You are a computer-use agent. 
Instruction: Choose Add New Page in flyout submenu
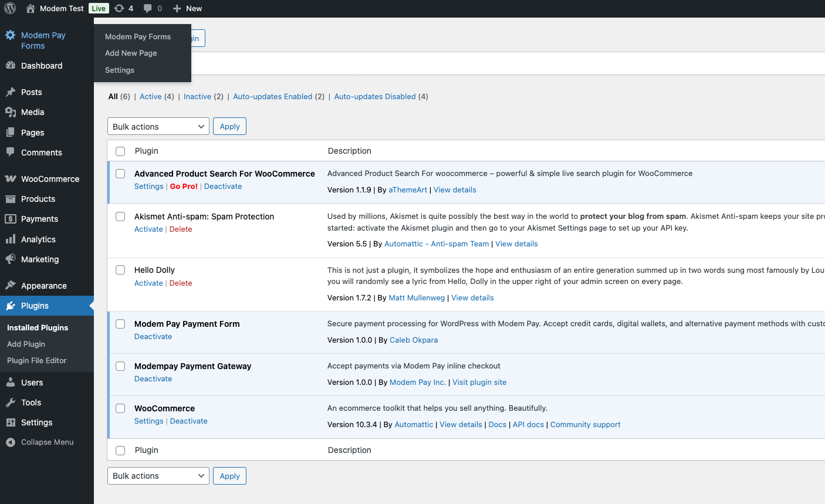coord(131,53)
